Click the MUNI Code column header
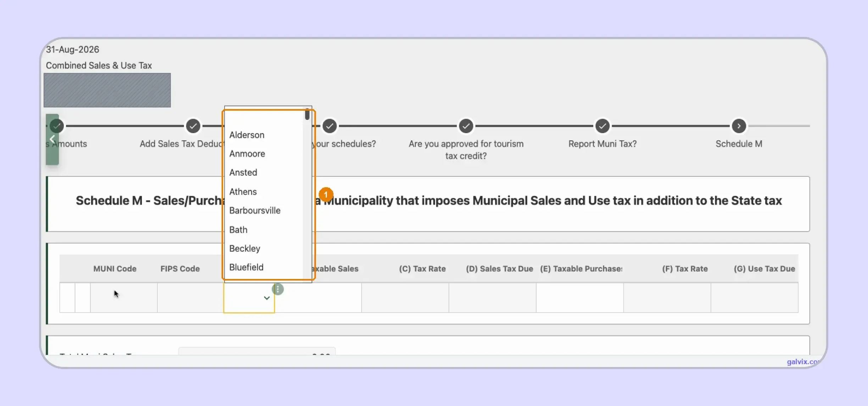Viewport: 868px width, 406px height. (x=115, y=269)
